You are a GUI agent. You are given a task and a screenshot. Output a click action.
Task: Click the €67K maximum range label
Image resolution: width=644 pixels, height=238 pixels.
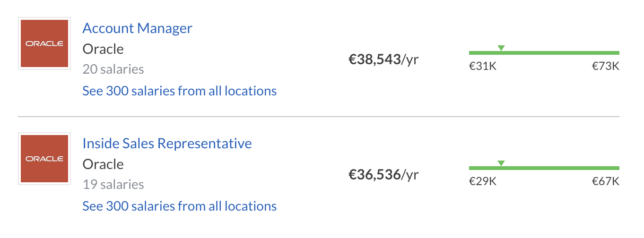(x=606, y=182)
